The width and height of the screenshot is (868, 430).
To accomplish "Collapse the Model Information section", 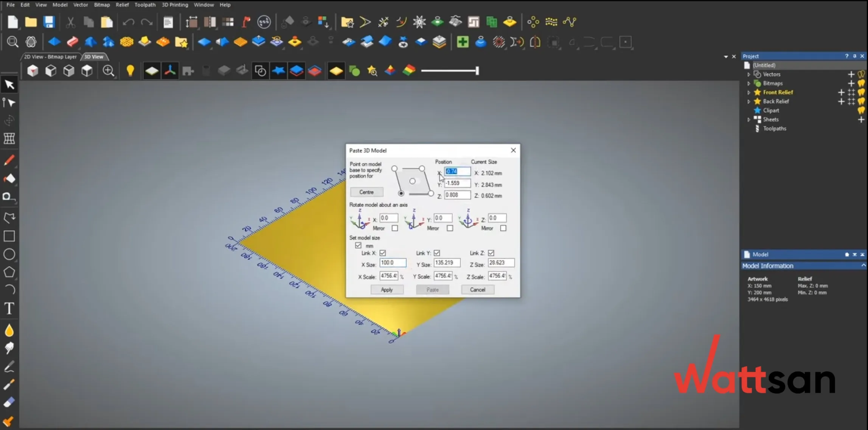I will tap(863, 265).
